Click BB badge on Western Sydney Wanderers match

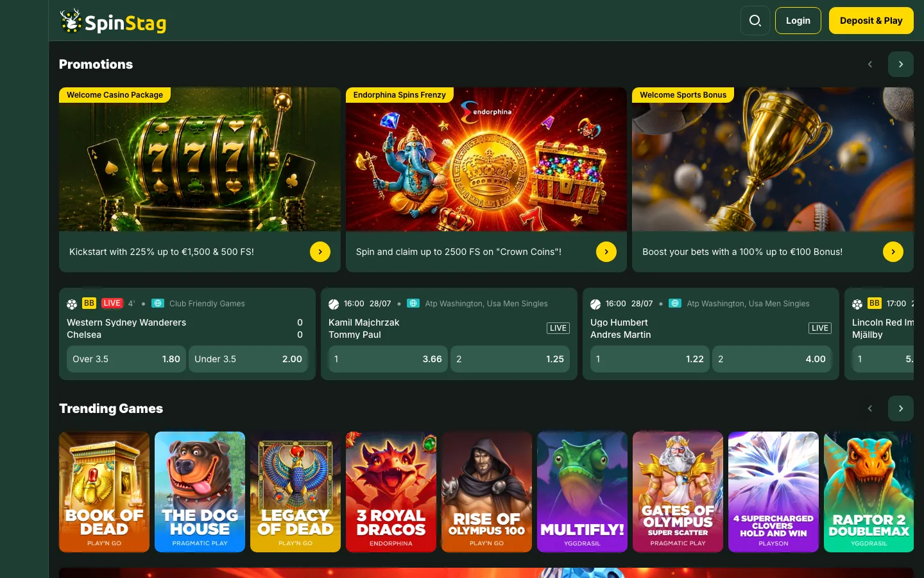[89, 303]
